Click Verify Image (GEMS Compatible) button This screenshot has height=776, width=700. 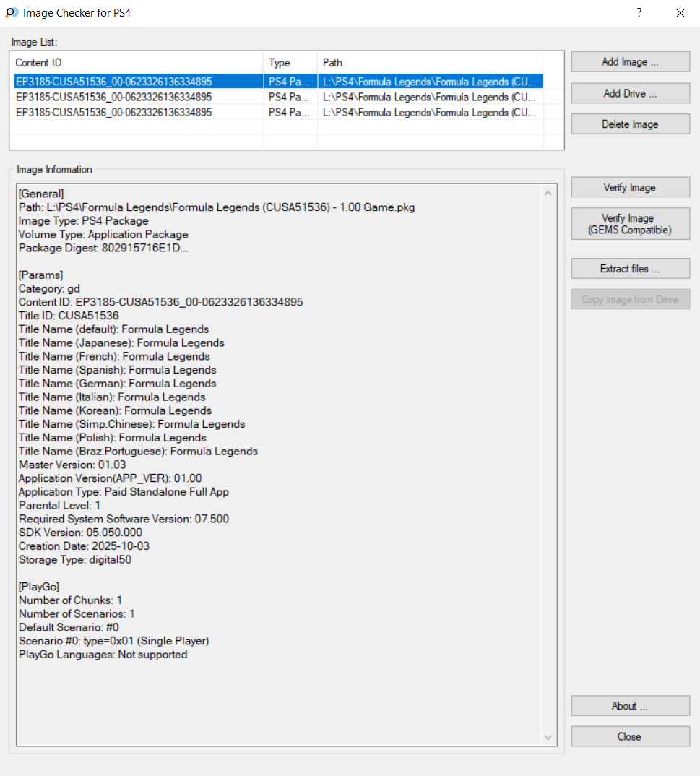click(630, 224)
